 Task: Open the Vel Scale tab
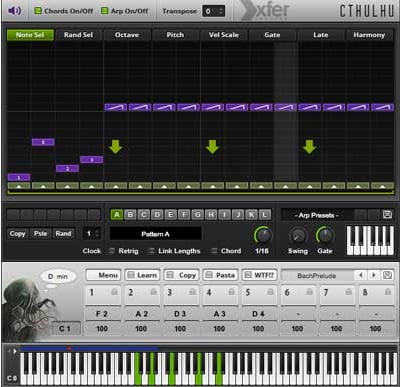[x=224, y=35]
